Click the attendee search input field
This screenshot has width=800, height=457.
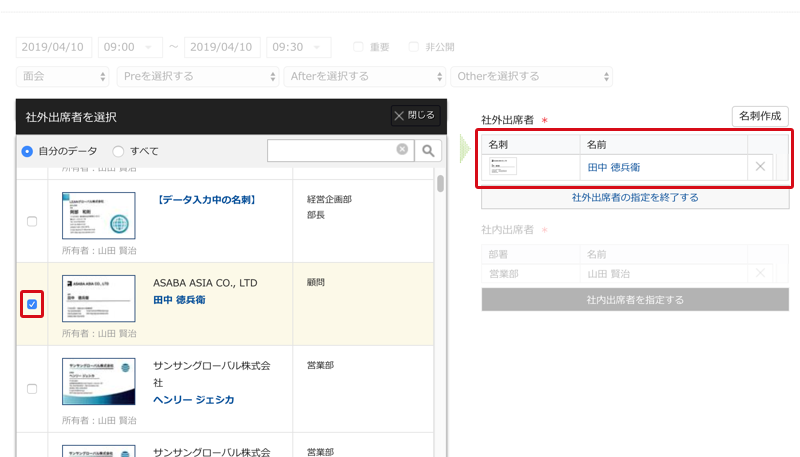332,150
